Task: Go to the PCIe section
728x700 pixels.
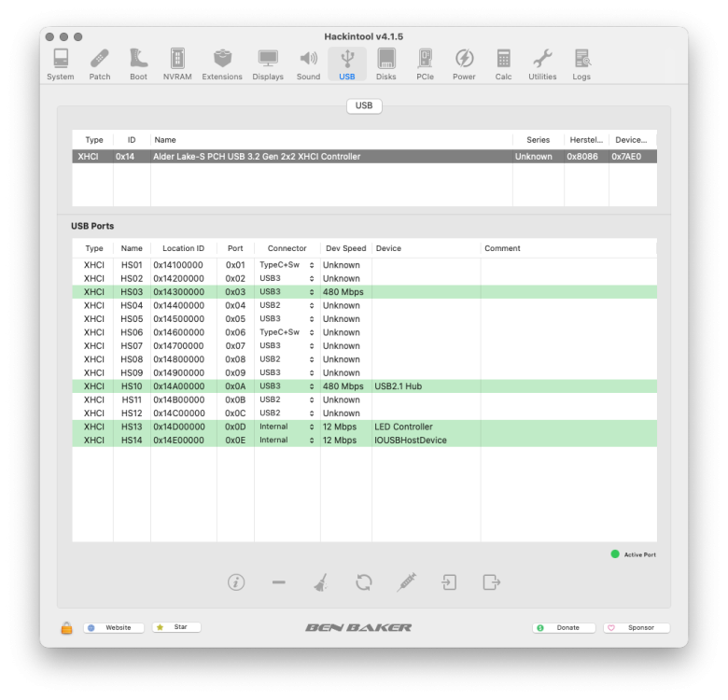Action: pyautogui.click(x=425, y=64)
